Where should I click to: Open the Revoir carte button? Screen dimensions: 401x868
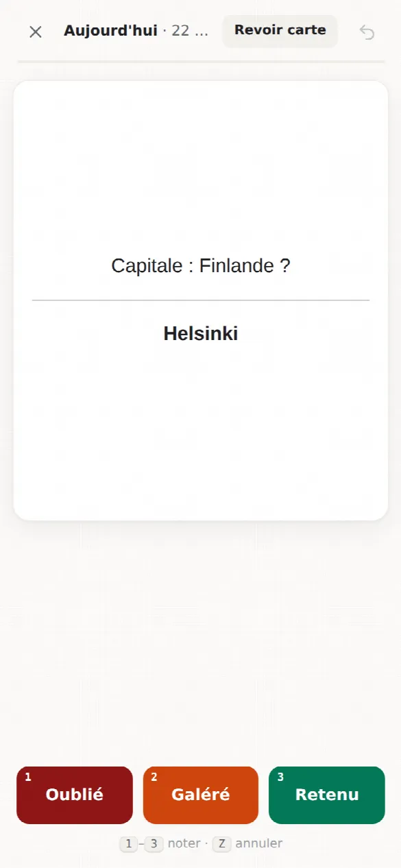coord(280,31)
